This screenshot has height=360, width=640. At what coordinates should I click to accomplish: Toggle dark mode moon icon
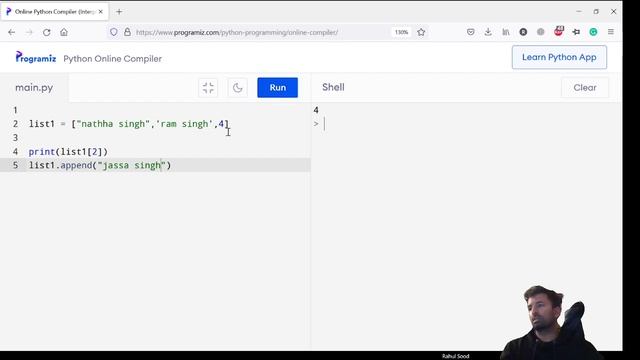238,87
